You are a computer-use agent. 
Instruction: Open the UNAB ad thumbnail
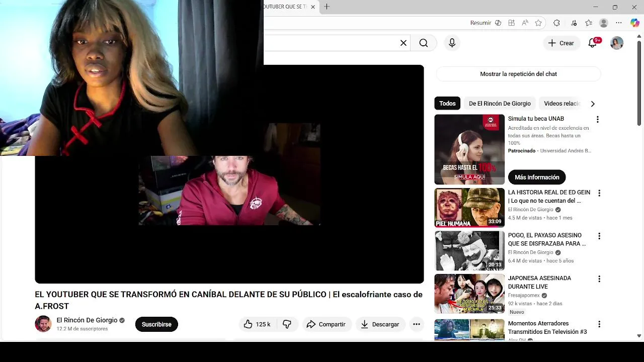click(469, 150)
